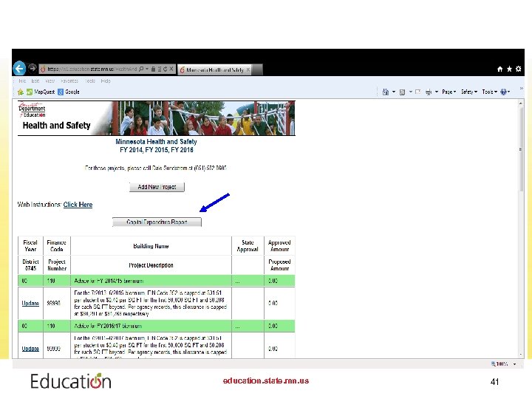Open browser settings via the gear icon
Screen dimensions: 532x399
(519, 69)
